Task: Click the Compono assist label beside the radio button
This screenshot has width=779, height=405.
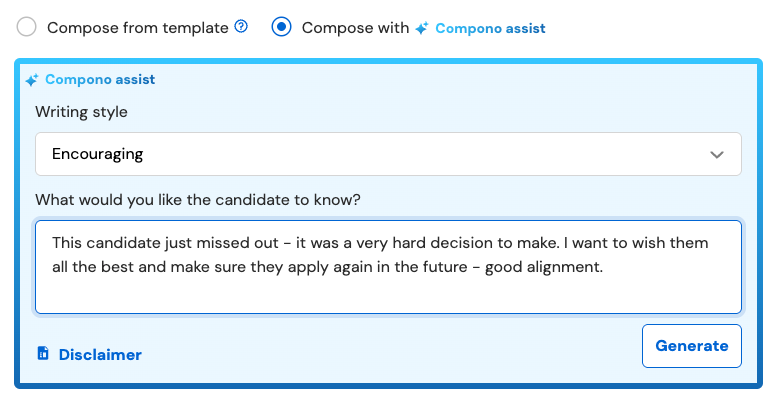Action: [490, 28]
